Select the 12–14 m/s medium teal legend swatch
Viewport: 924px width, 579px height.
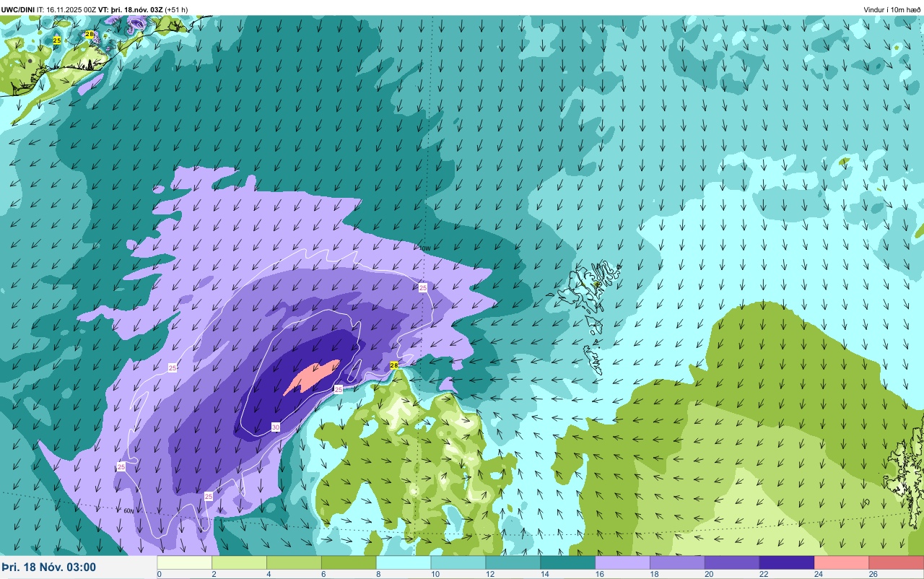(513, 563)
